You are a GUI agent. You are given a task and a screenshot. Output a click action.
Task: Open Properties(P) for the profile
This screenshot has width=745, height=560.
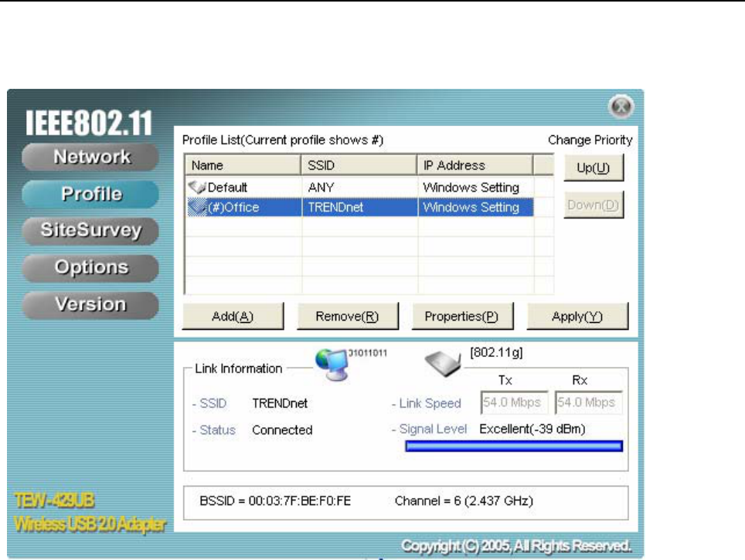[462, 317]
